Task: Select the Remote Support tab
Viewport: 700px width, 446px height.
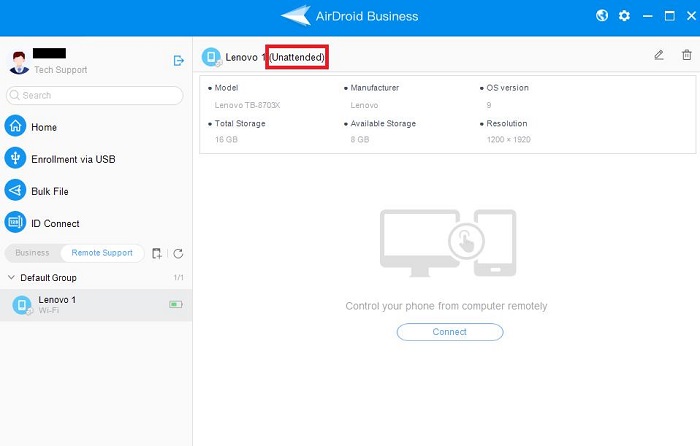Action: (102, 253)
